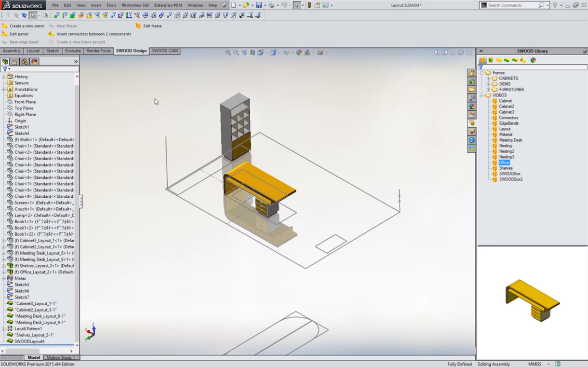The image size is (588, 367).
Task: Click the desk preview thumbnail
Action: pos(532,301)
